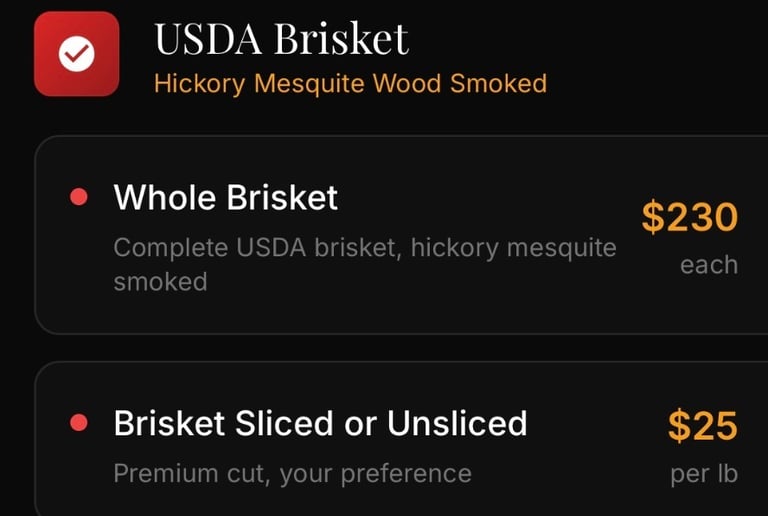Click the Hickory Mesquite Wood Smoked subtitle
Screen dimensions: 768x516
350,83
